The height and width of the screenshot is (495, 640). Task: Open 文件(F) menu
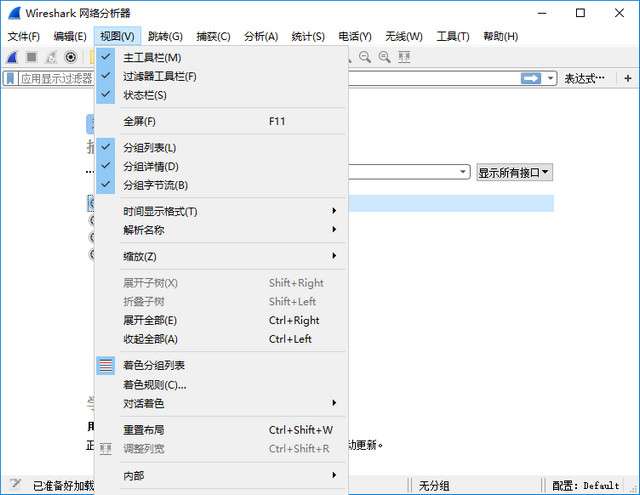coord(24,36)
